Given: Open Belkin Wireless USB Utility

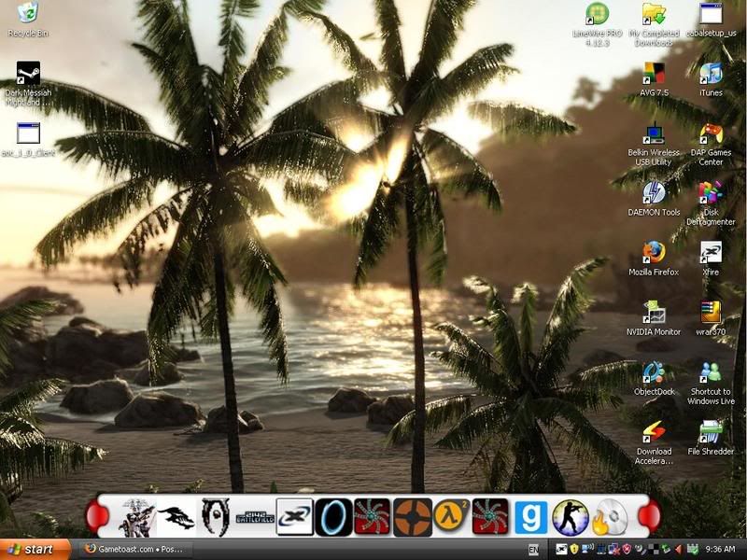Looking at the screenshot, I should click(654, 144).
